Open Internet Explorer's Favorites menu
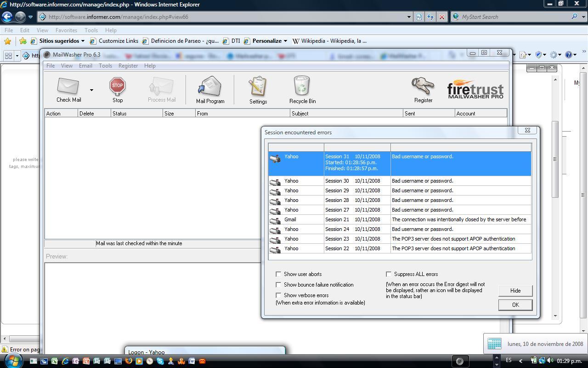This screenshot has height=368, width=588. tap(66, 30)
